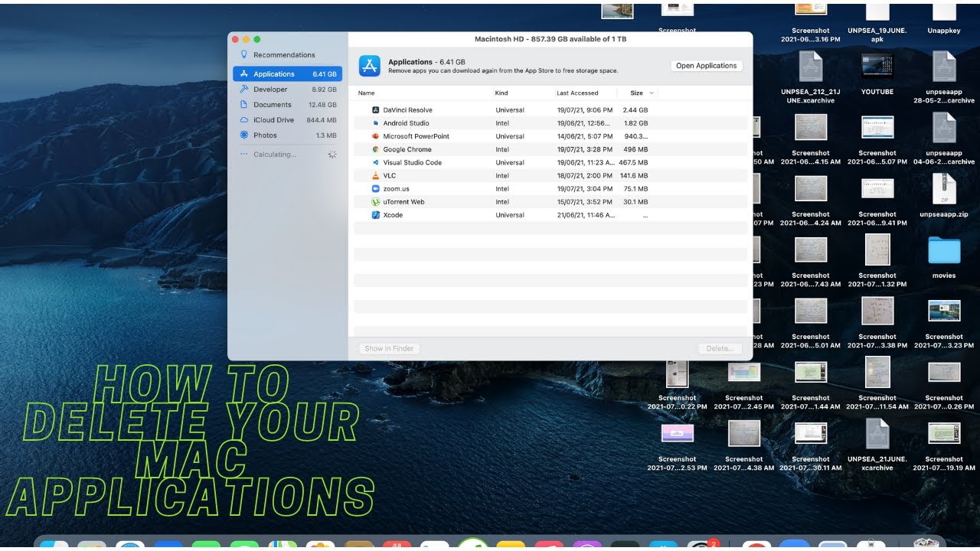This screenshot has height=551, width=980.
Task: Click the VLC cone icon
Action: tap(376, 175)
